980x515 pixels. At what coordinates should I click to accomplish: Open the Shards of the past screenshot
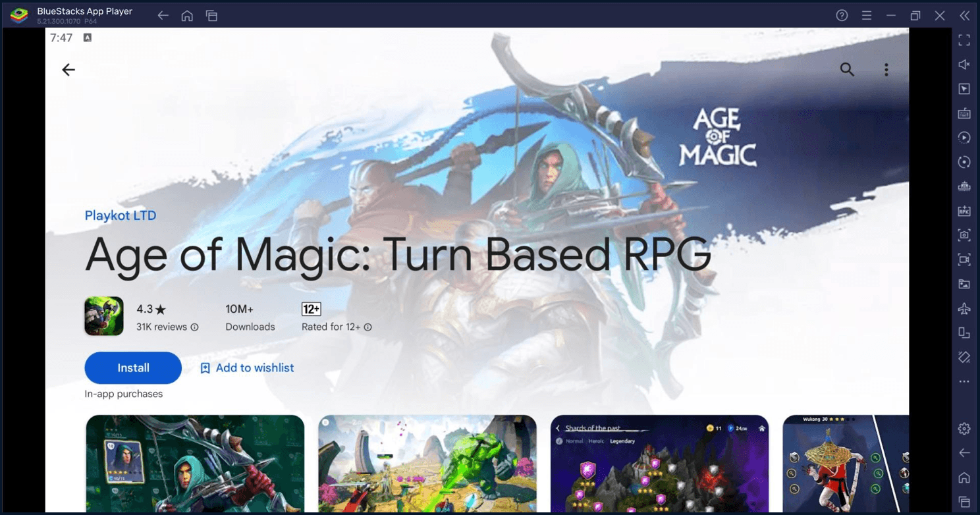click(x=659, y=464)
